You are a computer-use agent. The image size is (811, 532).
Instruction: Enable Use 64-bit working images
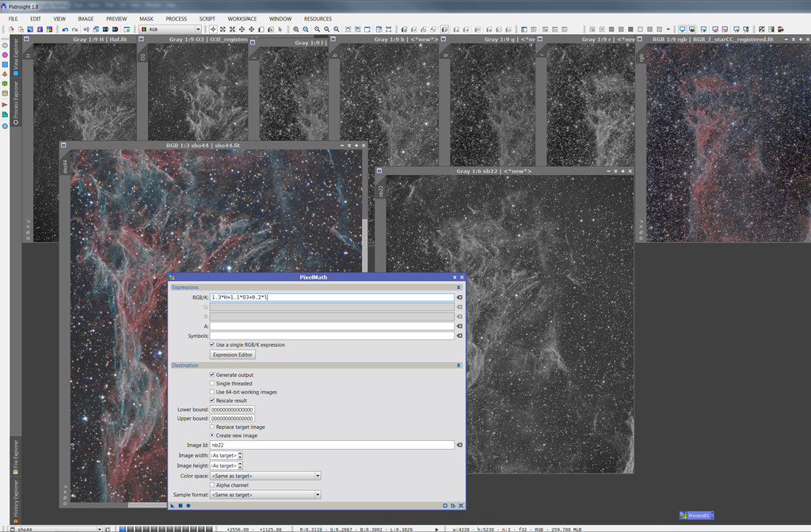point(212,392)
